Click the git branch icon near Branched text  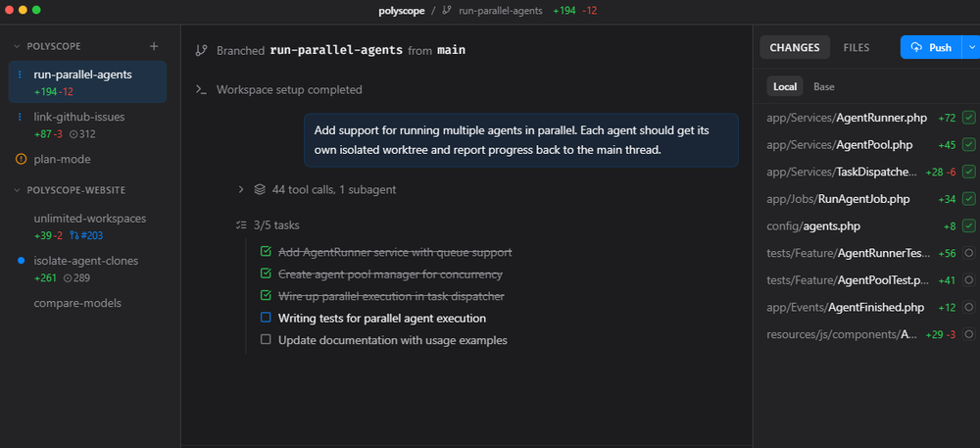click(201, 50)
